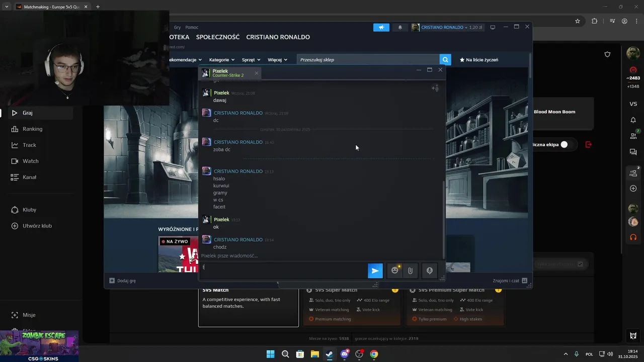This screenshot has height=362, width=644.
Task: Open the SPOŁECZNOŚĆ tab in Steam
Action: tap(218, 37)
